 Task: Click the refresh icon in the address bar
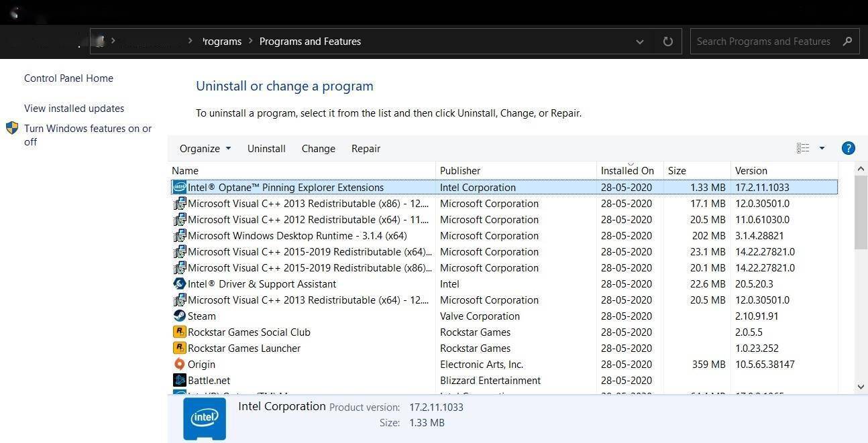pos(667,42)
